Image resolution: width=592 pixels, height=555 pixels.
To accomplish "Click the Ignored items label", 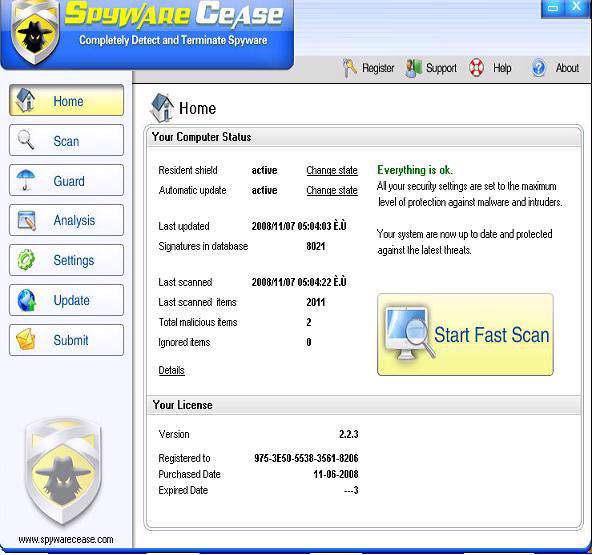I will coord(184,342).
